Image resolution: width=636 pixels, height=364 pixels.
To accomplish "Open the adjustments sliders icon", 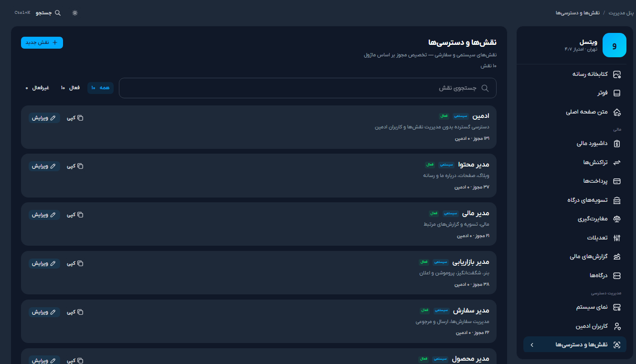I will coord(617,238).
